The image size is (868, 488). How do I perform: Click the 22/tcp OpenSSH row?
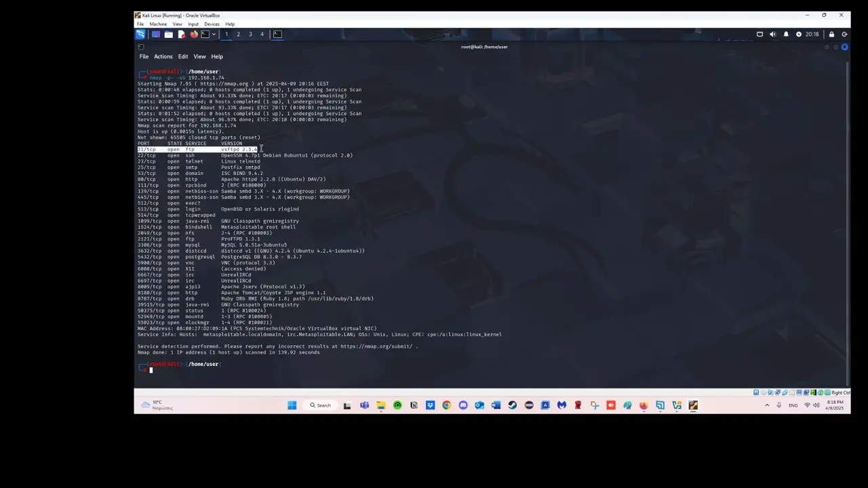245,155
